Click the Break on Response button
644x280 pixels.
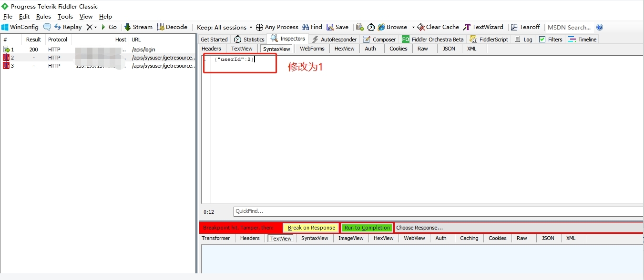click(311, 228)
